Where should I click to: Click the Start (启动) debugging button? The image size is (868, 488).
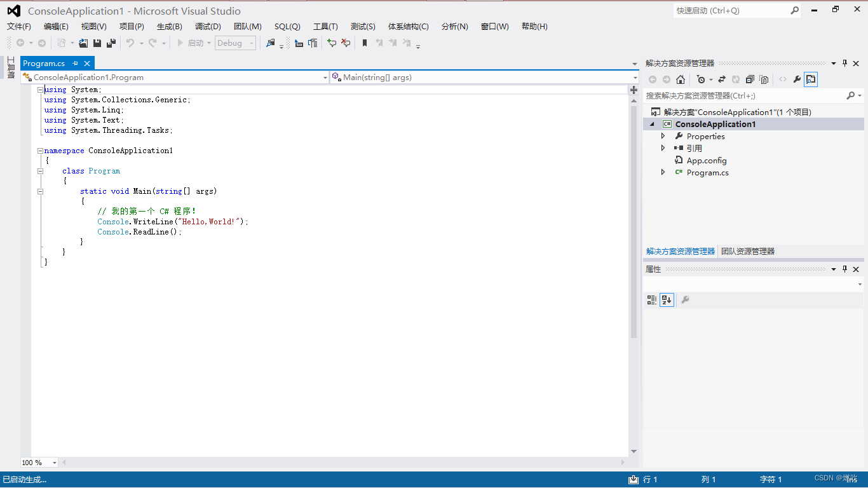pos(190,43)
